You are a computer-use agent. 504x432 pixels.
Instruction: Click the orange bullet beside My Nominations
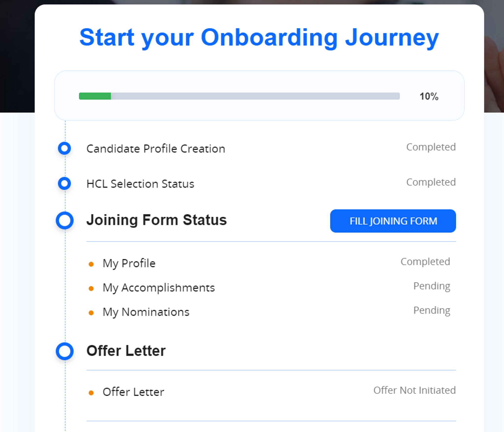coord(91,313)
